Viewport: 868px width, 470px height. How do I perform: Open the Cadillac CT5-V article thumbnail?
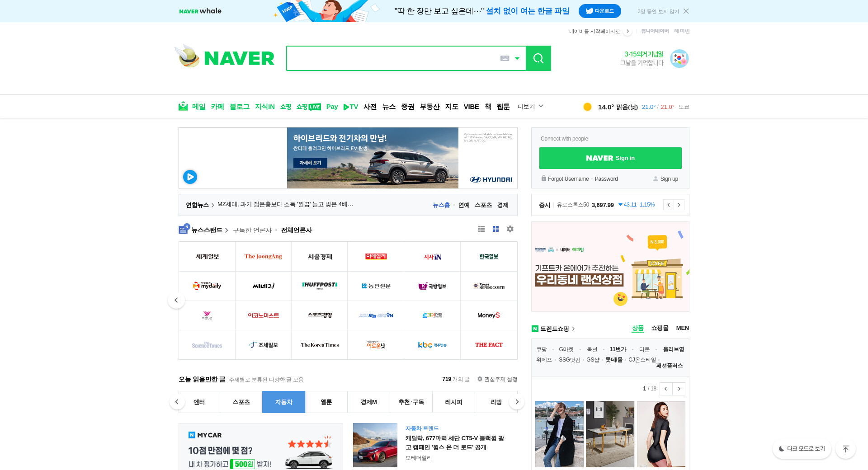[375, 445]
